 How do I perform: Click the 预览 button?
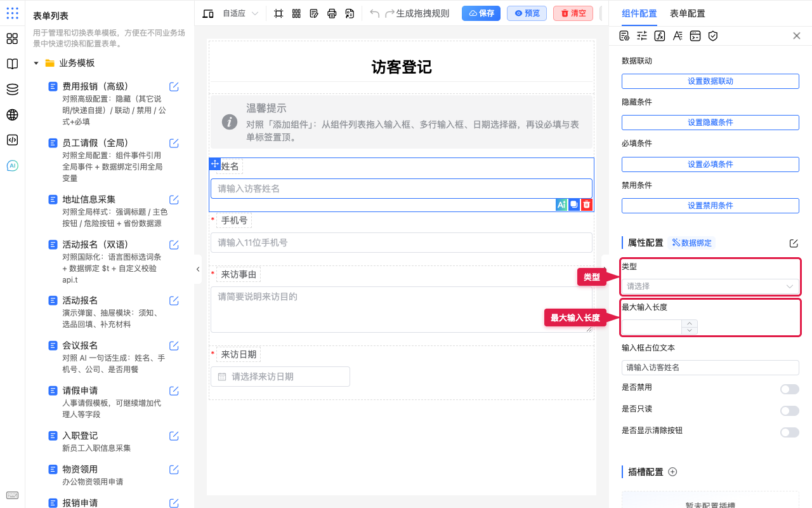point(527,13)
